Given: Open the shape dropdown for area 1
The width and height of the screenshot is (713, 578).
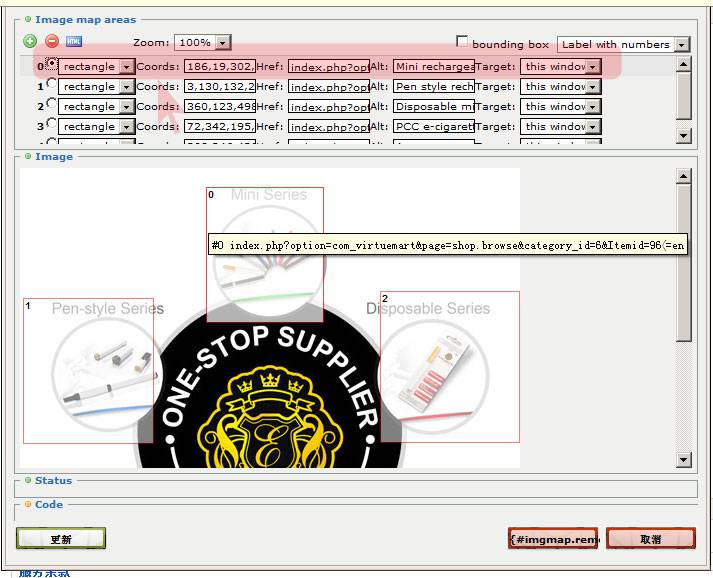Looking at the screenshot, I should [96, 86].
